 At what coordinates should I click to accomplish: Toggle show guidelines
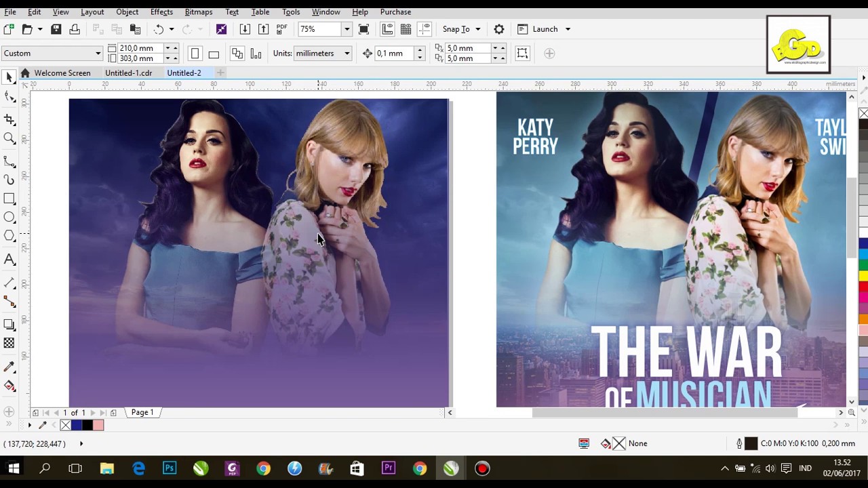(x=425, y=29)
